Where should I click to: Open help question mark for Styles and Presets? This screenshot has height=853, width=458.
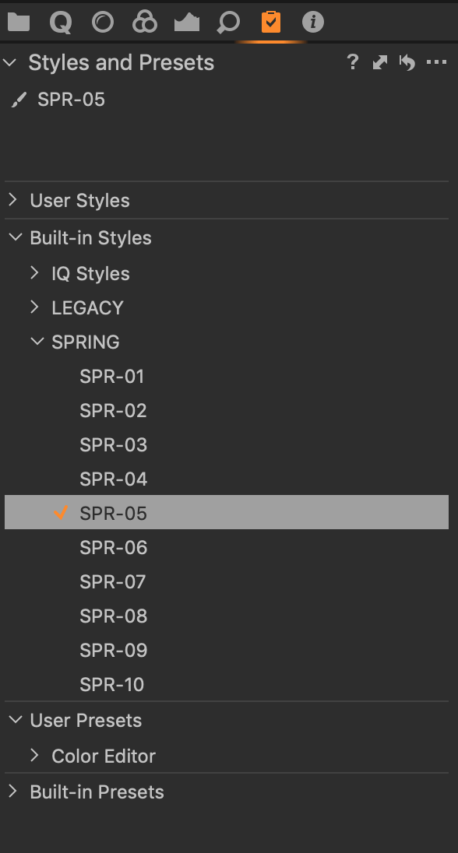[352, 62]
